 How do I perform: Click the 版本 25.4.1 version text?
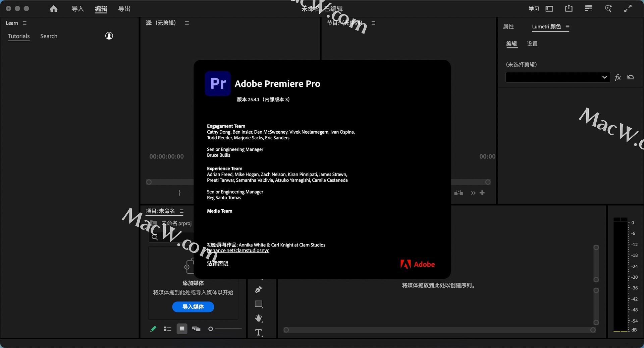coord(263,99)
